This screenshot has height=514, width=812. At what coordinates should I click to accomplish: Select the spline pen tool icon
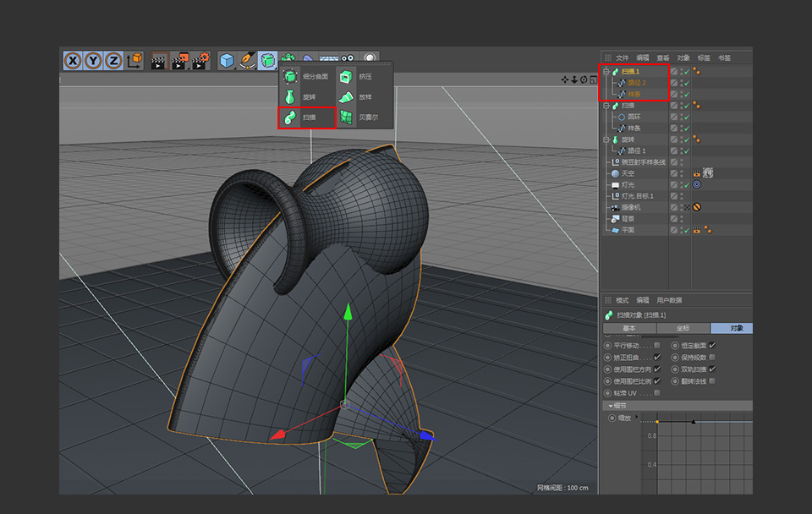click(247, 61)
